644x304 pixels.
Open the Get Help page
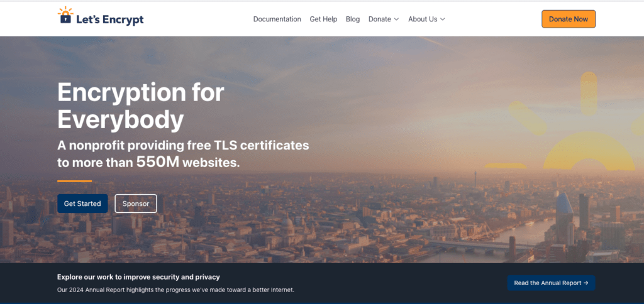[323, 19]
